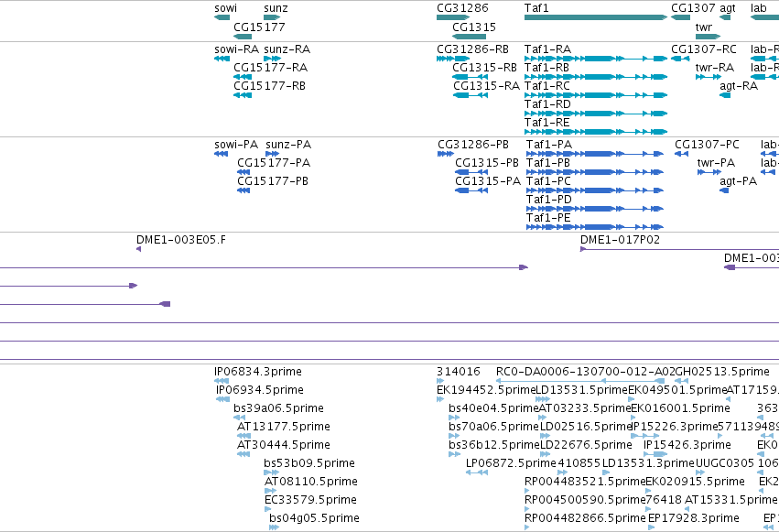Select the RC0-DA0006-130700-012-A02 EST line
The image size is (779, 532).
coord(580,381)
